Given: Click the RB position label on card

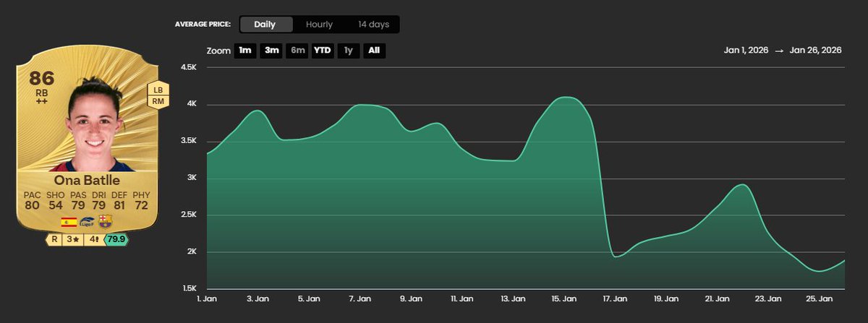Looking at the screenshot, I should (43, 93).
